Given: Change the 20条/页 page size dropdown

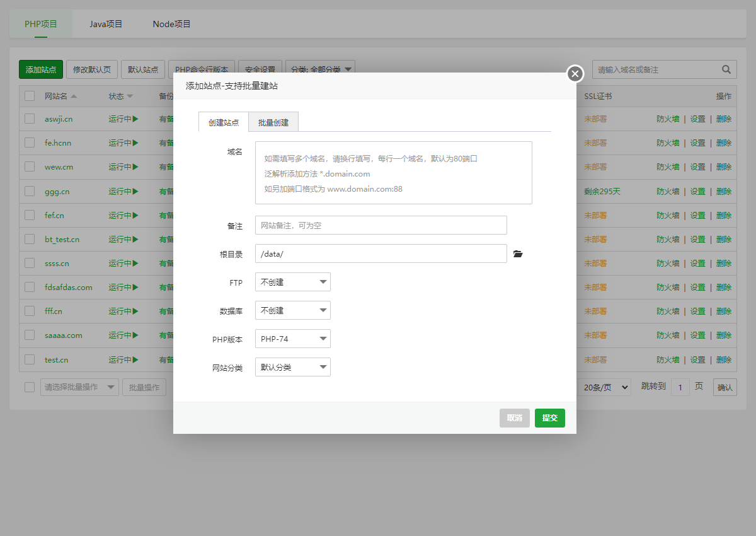Looking at the screenshot, I should (604, 387).
